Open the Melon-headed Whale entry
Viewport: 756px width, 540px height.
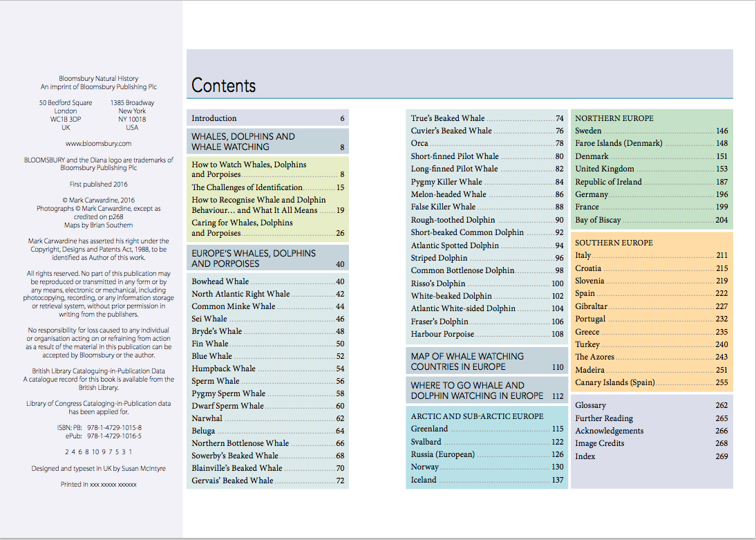pyautogui.click(x=487, y=194)
